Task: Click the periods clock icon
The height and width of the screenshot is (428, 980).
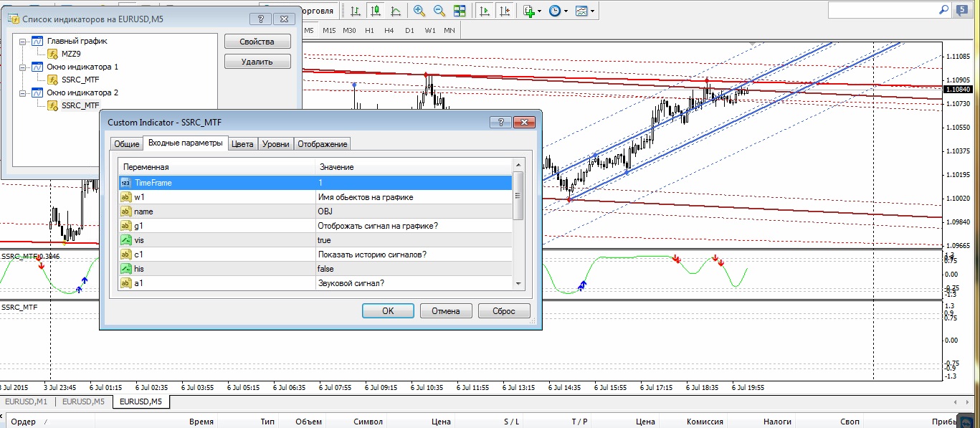Action: (555, 11)
